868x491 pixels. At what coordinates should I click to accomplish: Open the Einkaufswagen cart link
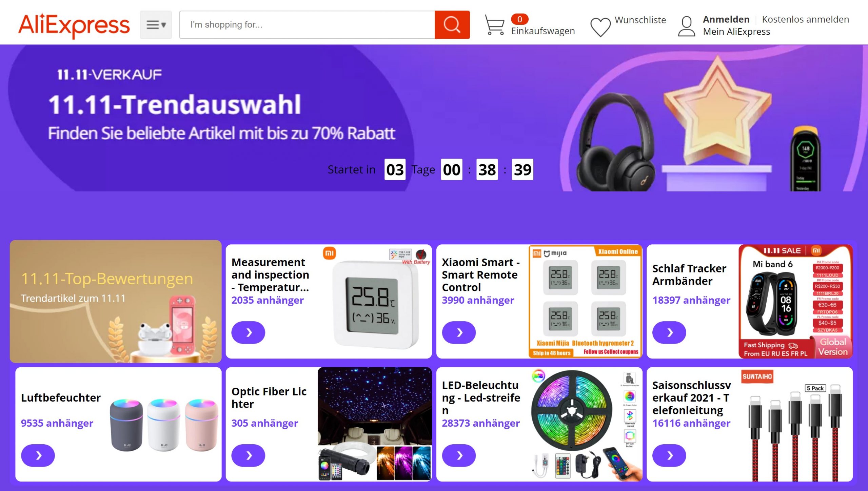(543, 31)
